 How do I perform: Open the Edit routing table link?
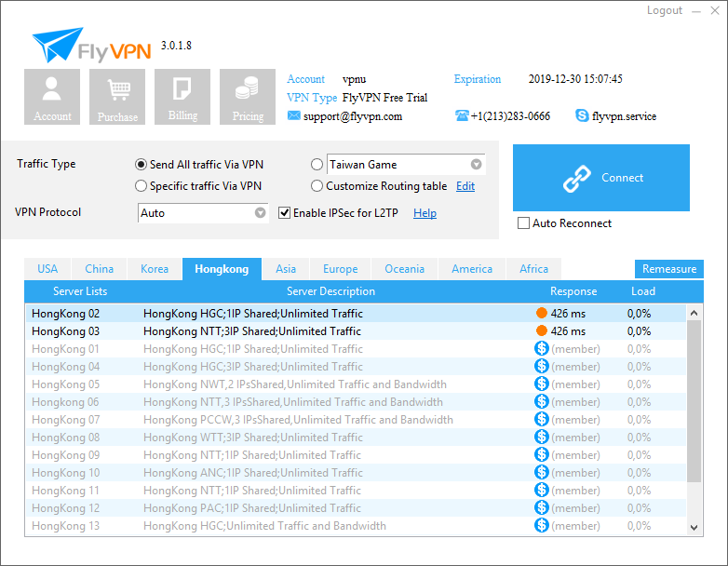[465, 186]
